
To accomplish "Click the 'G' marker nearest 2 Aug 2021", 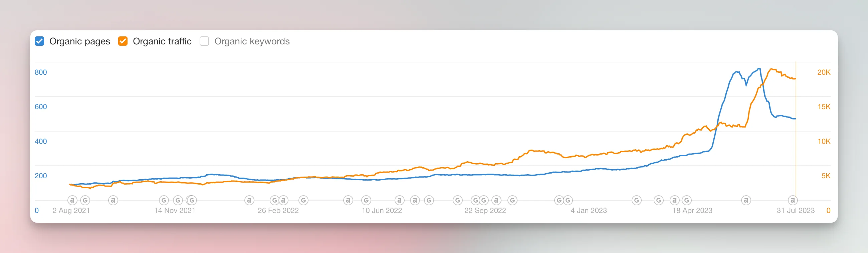I will (85, 200).
